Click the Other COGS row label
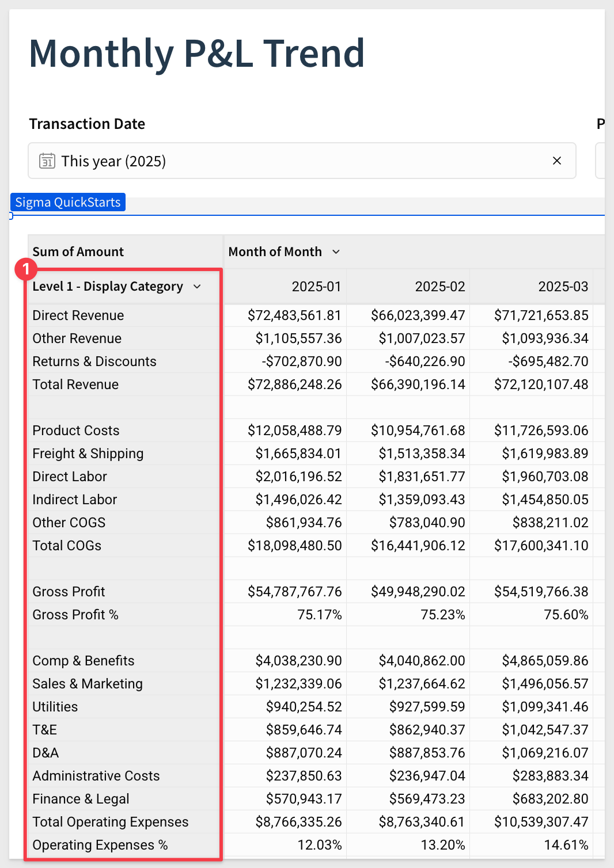The image size is (614, 868). click(69, 523)
